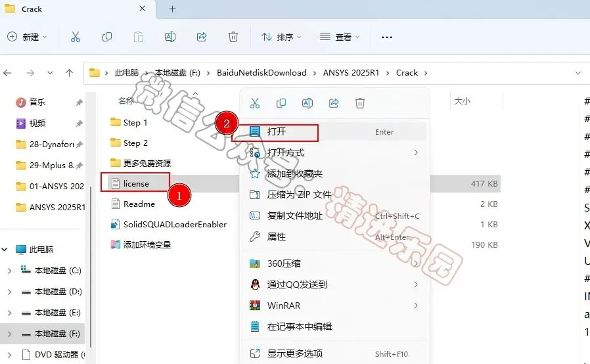Expand the 本地磁盘 (E:) node

click(x=10, y=313)
